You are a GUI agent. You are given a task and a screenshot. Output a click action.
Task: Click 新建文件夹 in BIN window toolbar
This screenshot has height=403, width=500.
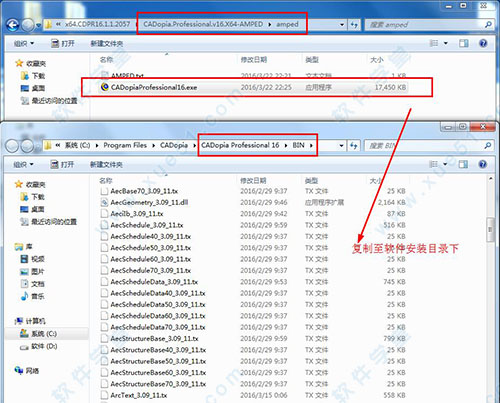tap(106, 165)
